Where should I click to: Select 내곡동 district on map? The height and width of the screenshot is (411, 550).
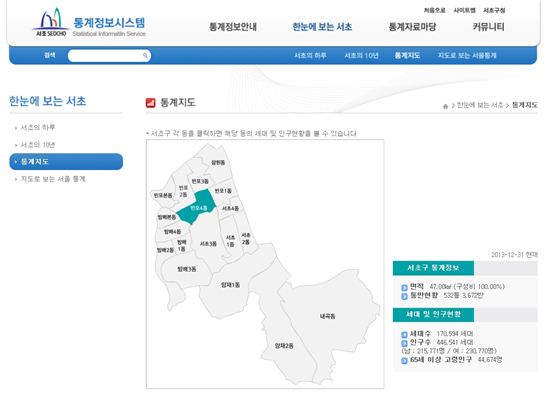pyautogui.click(x=327, y=316)
